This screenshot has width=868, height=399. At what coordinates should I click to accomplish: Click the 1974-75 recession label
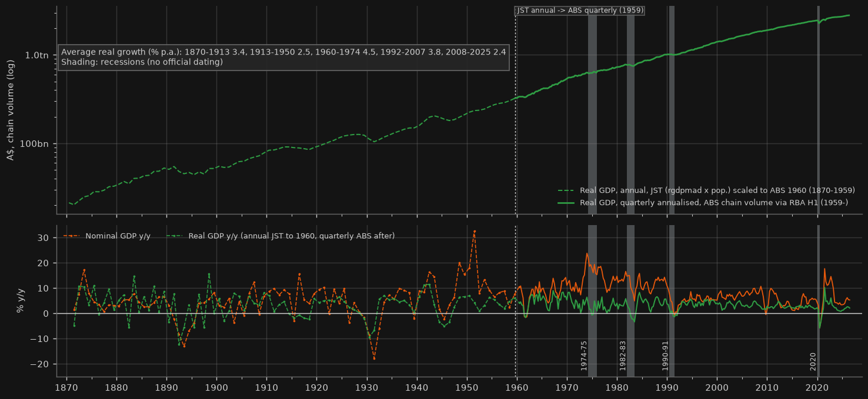(x=584, y=356)
